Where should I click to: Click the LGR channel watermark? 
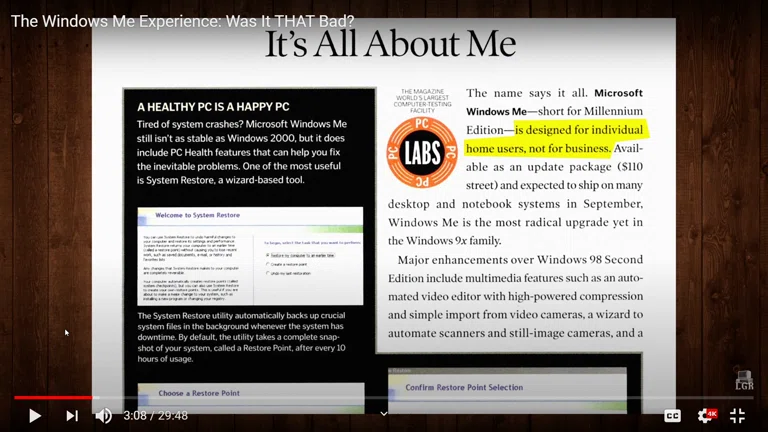[x=743, y=379]
